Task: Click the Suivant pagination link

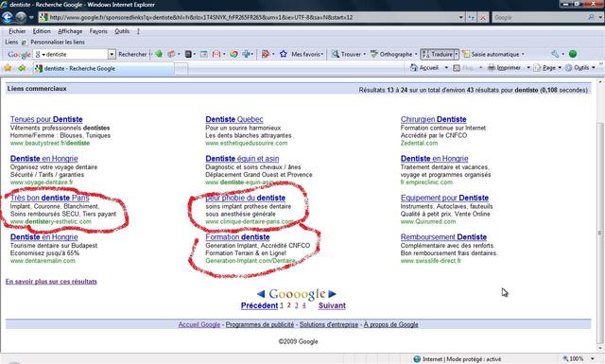Action: 332,305
